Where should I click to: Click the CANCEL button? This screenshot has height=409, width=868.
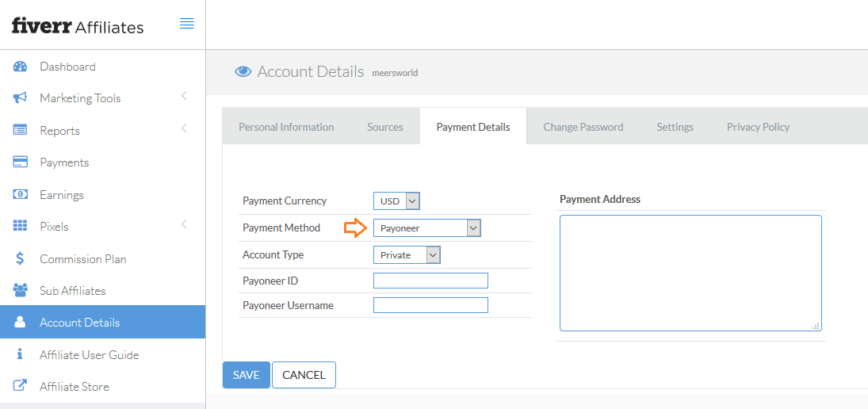304,375
